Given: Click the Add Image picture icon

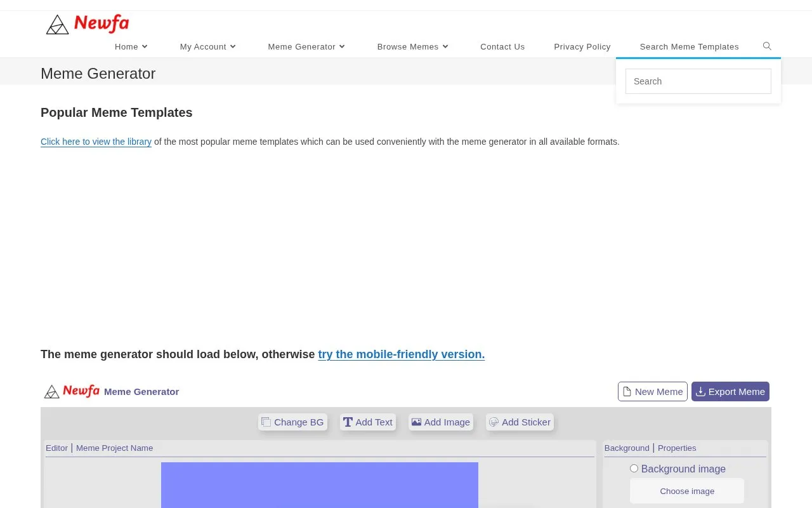Looking at the screenshot, I should [x=416, y=422].
